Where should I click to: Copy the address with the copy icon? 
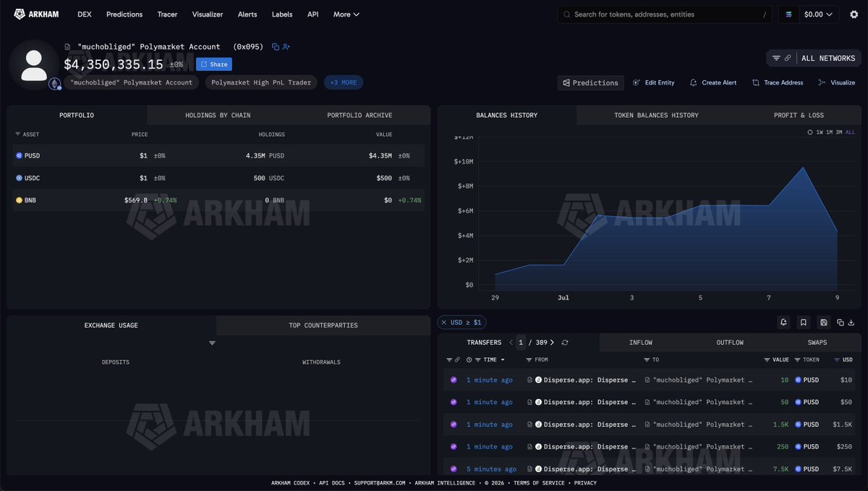tap(276, 47)
